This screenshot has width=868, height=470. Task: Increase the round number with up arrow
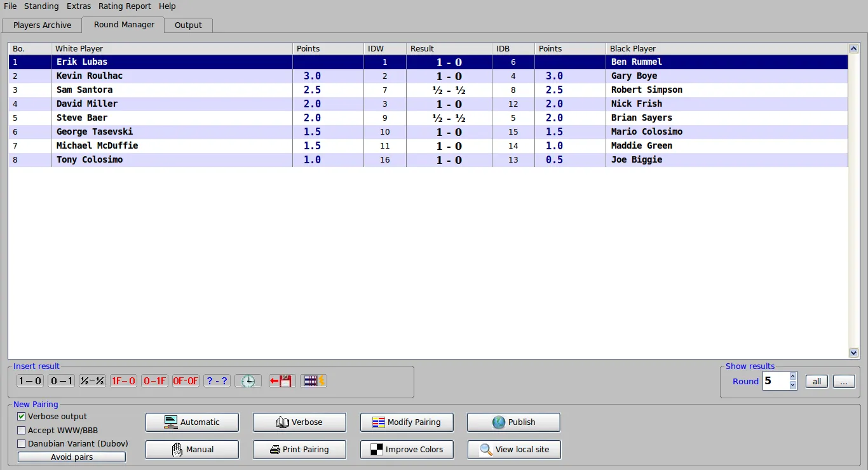tap(792, 377)
